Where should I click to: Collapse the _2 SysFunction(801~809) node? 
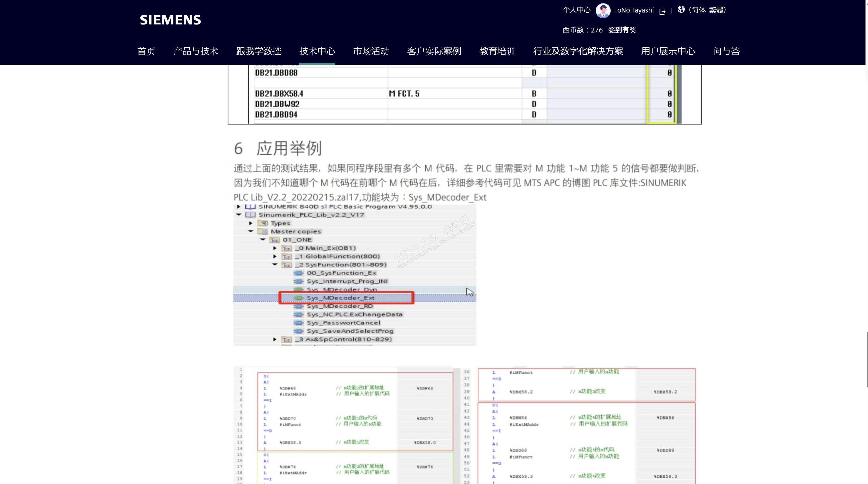275,264
